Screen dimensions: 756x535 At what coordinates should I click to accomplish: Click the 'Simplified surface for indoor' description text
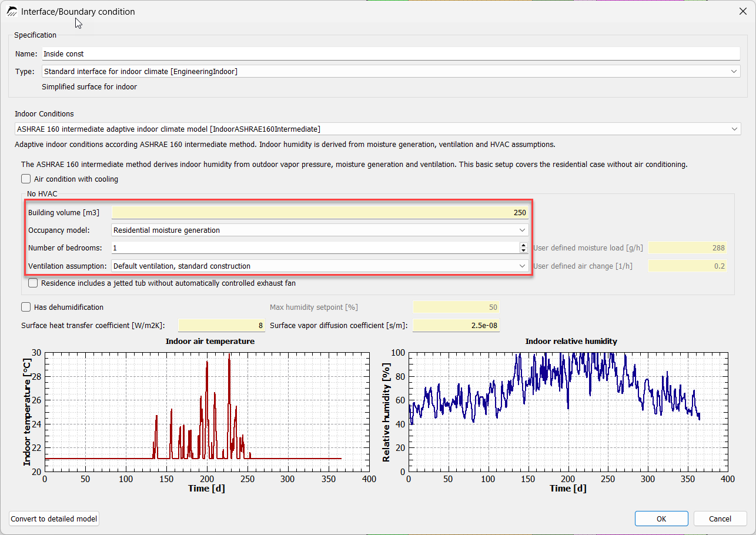[x=89, y=87]
